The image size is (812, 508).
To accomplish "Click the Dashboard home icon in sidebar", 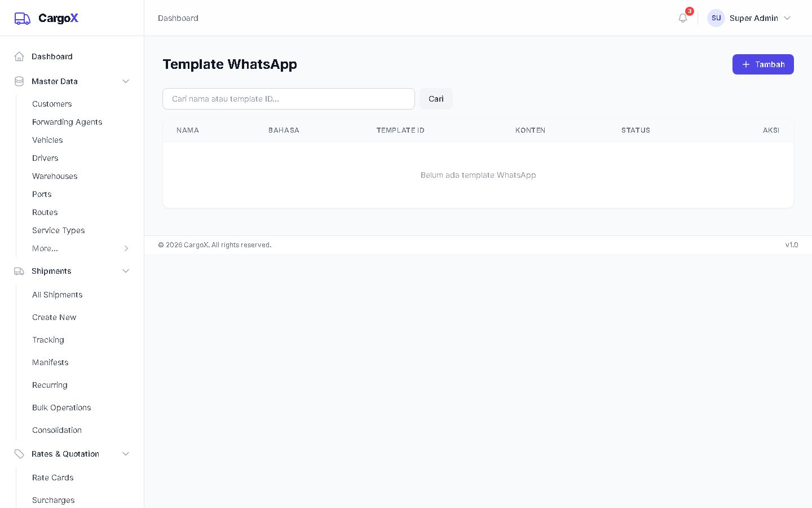I will click(x=19, y=56).
